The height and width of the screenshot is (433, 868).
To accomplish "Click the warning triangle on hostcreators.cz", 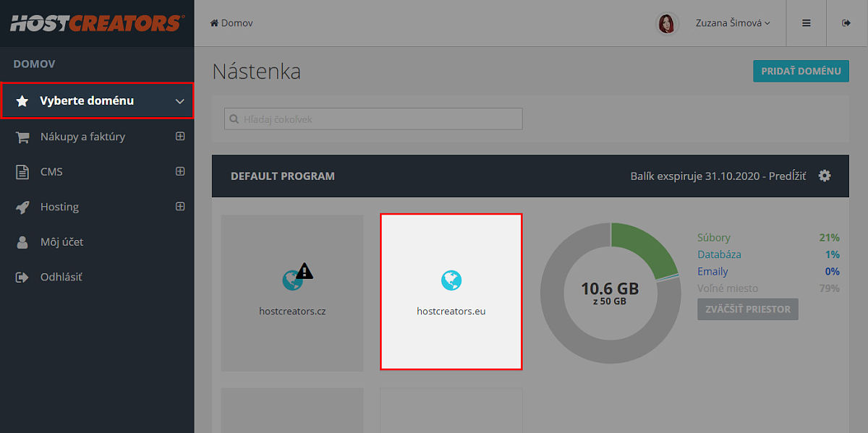I will pyautogui.click(x=305, y=271).
